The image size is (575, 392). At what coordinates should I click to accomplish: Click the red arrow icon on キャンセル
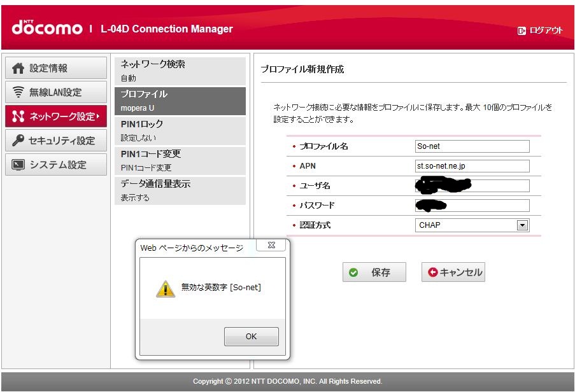click(433, 272)
